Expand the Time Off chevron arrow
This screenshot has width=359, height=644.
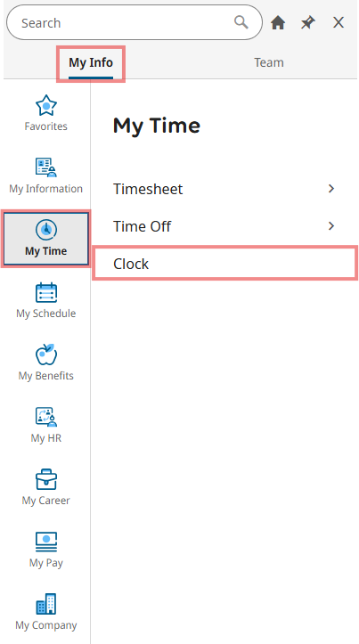coord(331,226)
